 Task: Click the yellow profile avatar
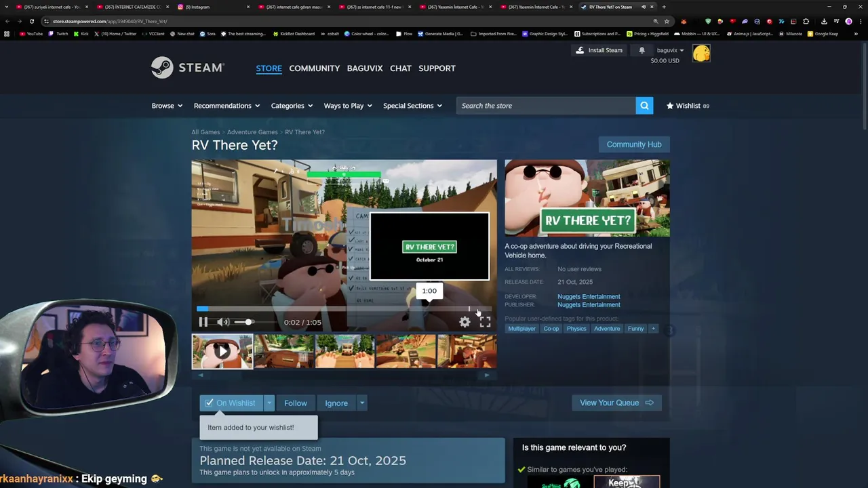[701, 54]
